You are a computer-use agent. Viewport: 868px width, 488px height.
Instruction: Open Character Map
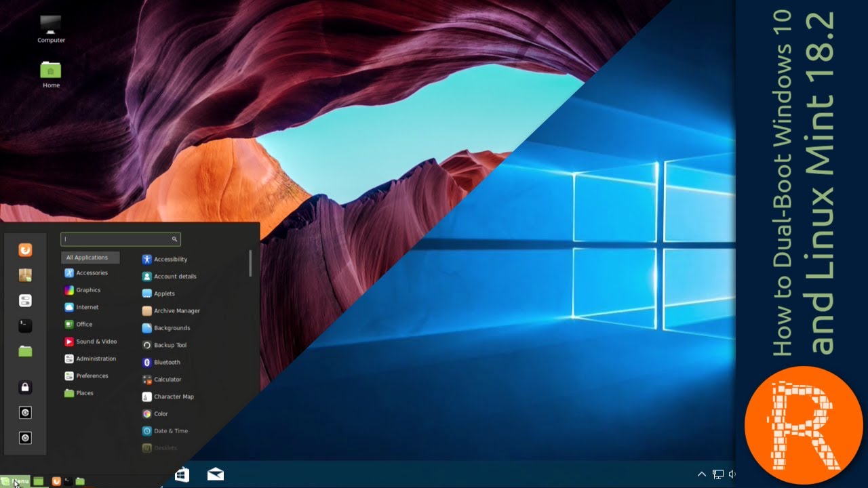168,396
